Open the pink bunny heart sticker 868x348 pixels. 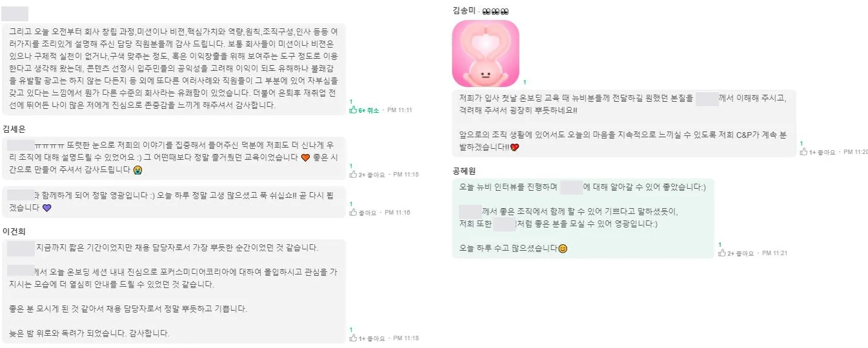click(x=485, y=53)
